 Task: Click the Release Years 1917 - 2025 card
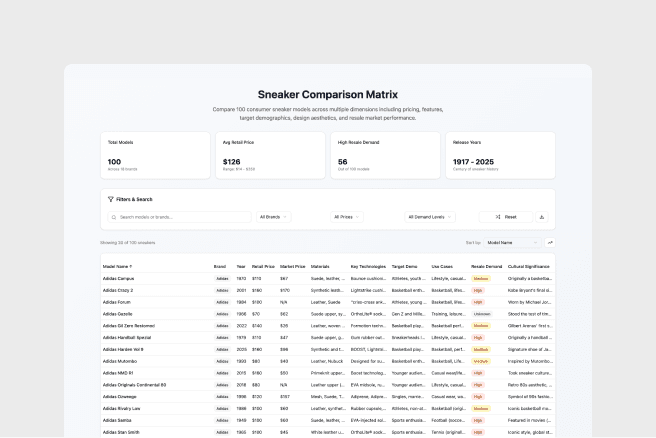tap(500, 155)
